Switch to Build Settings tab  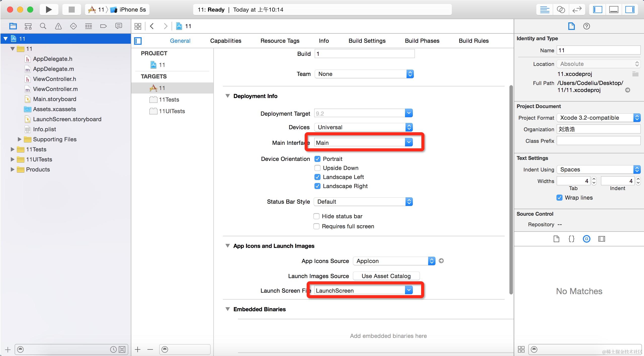click(x=367, y=41)
